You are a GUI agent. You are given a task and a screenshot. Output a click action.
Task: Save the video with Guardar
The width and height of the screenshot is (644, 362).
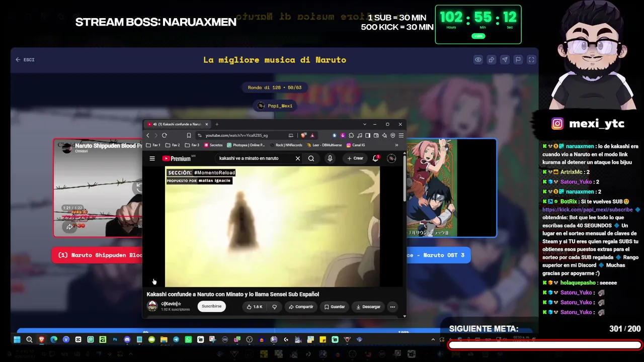[x=335, y=307]
